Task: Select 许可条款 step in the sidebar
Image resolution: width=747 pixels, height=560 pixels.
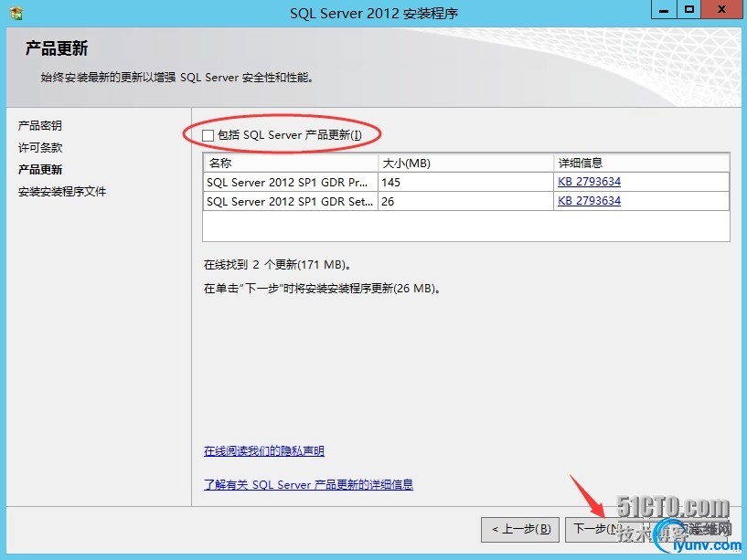Action: 40,148
